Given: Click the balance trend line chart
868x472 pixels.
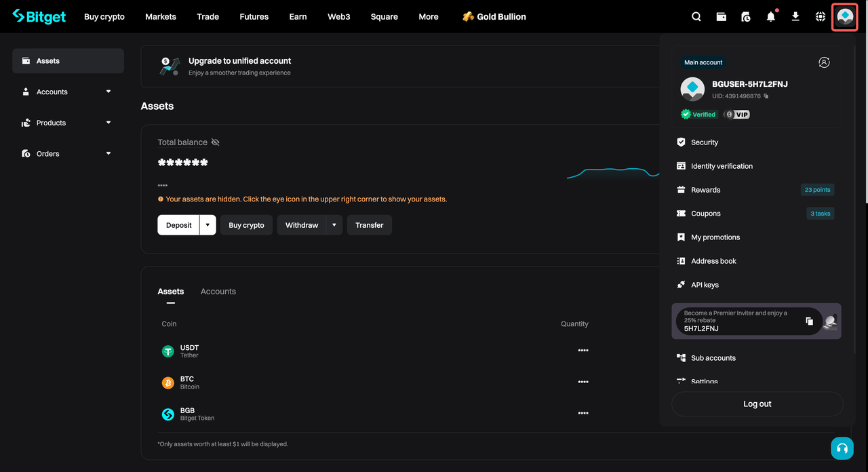Looking at the screenshot, I should [614, 173].
